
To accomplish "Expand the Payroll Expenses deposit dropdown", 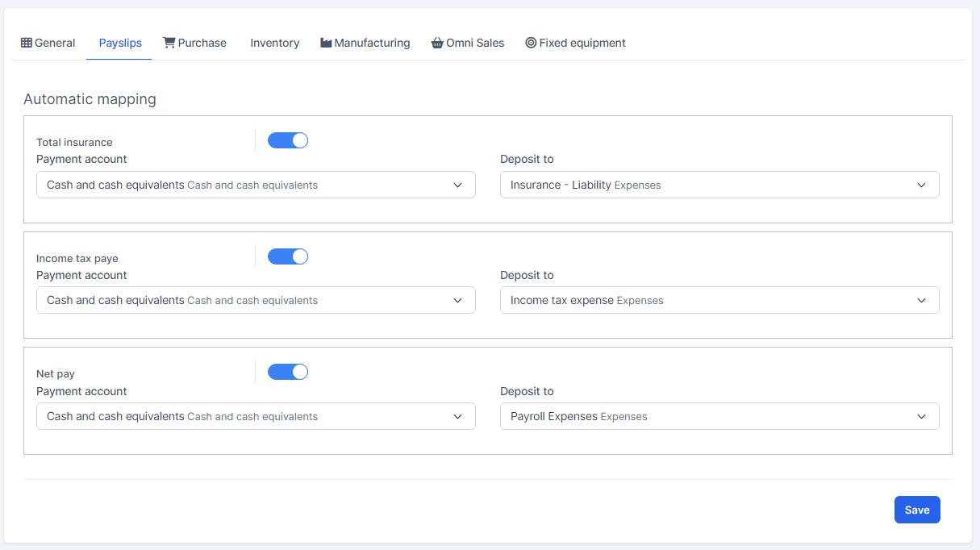I will (719, 416).
